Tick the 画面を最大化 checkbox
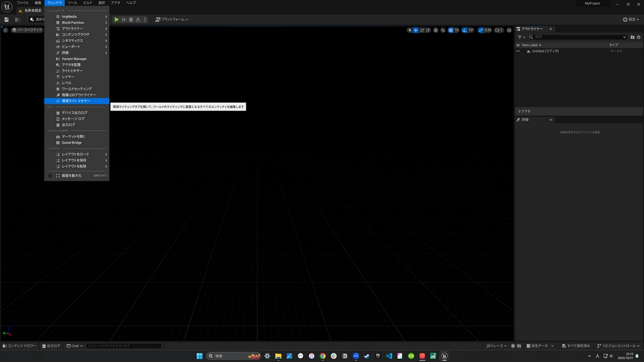 50,175
